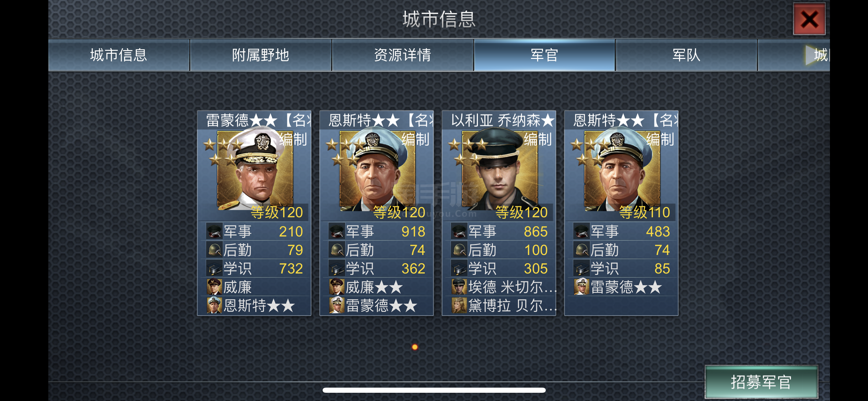This screenshot has width=868, height=401.
Task: Select 以利亚 乔纳森 officer portrait
Action: 500,171
